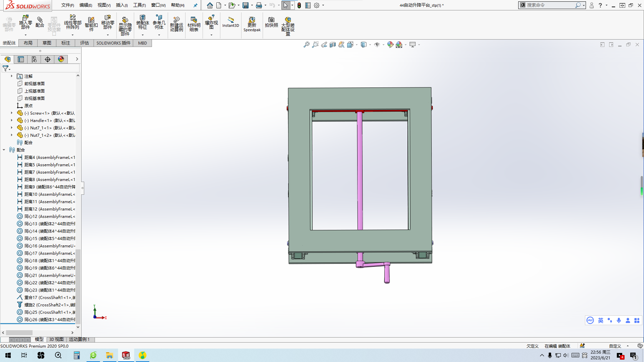Viewport: 644px width, 362px height.
Task: Select the Move Component (移动零部件) tool
Action: pos(108,23)
